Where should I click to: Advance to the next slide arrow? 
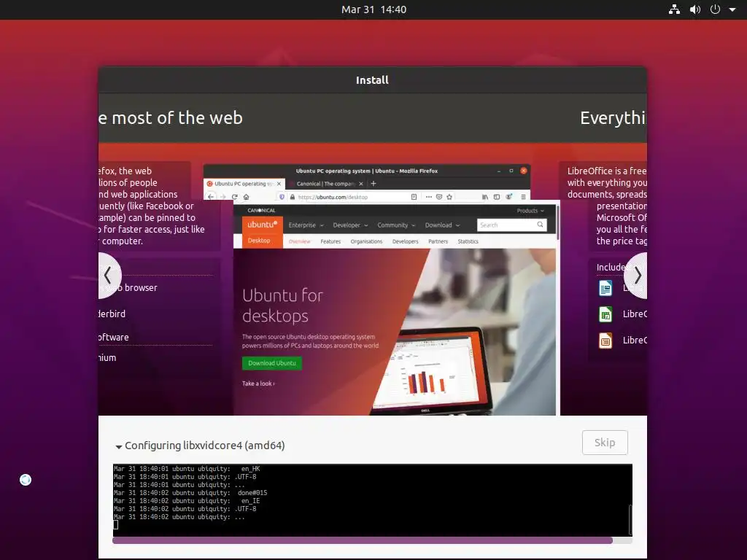[x=636, y=275]
